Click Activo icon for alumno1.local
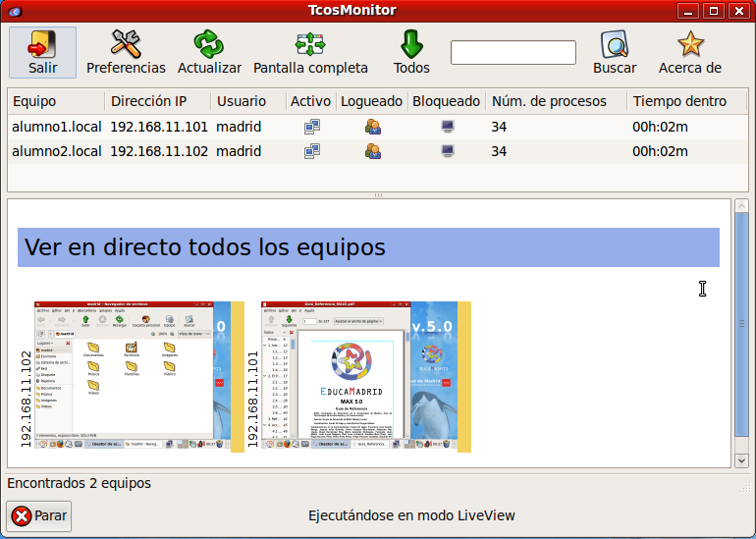Viewport: 756px width, 539px height. click(312, 127)
